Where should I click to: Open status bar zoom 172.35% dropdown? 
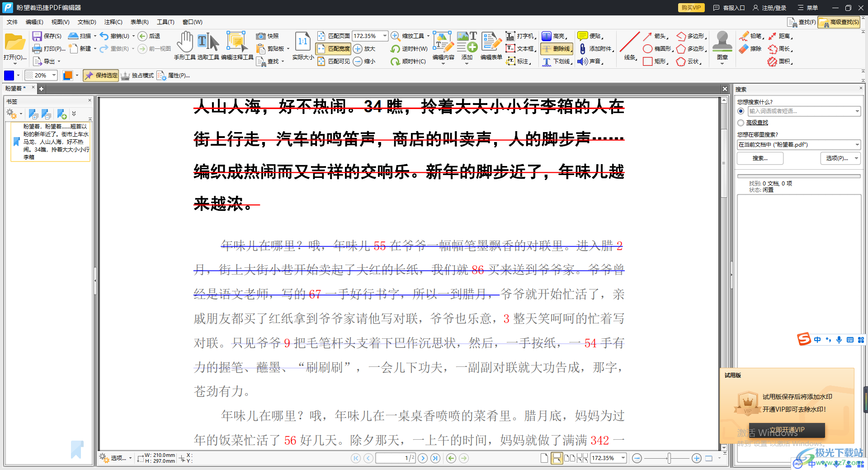pyautogui.click(x=623, y=458)
